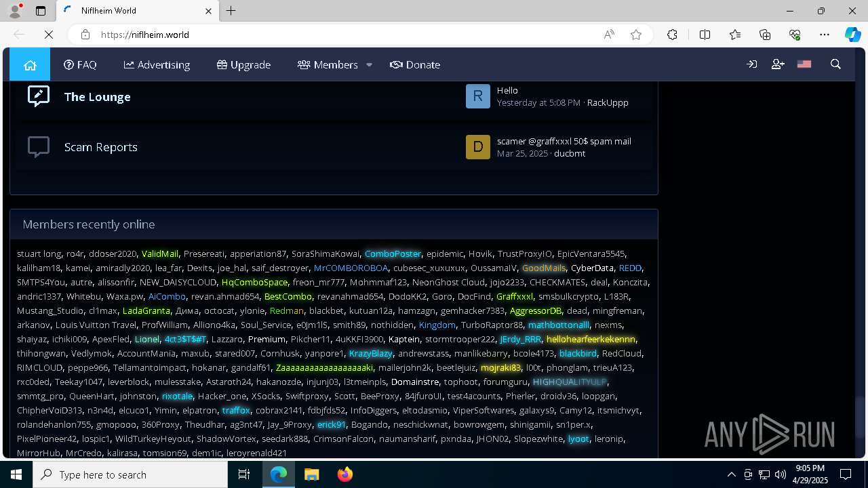Open member Kingdom's profile

(437, 325)
